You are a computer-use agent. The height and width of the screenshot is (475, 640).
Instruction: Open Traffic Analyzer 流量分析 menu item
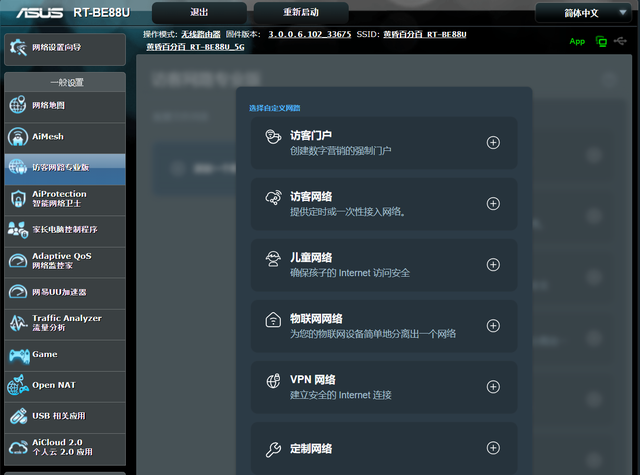(65, 323)
